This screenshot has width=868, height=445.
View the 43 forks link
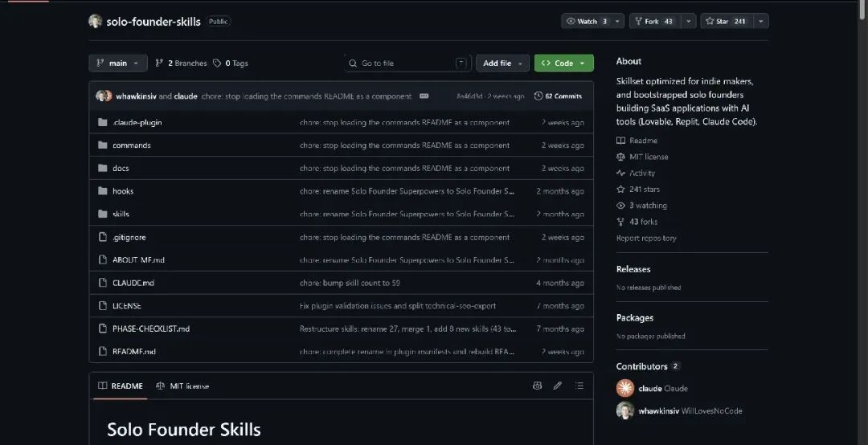point(637,222)
